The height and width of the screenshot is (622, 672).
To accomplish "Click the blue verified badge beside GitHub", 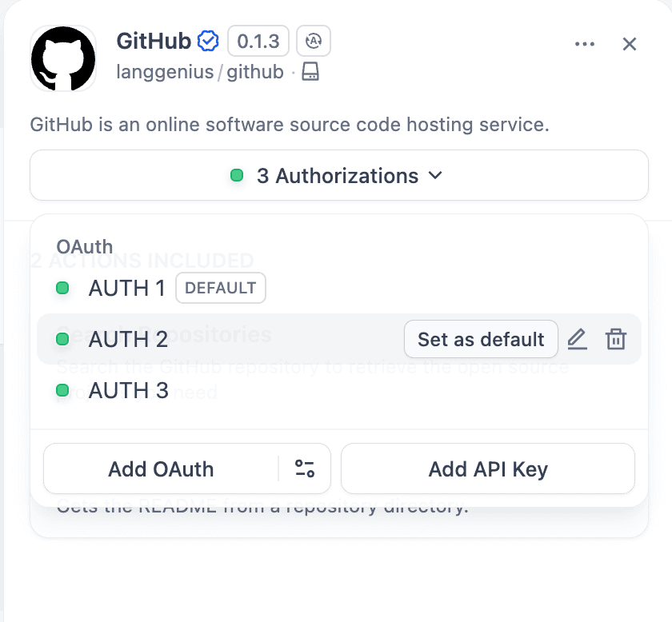I will pos(209,41).
